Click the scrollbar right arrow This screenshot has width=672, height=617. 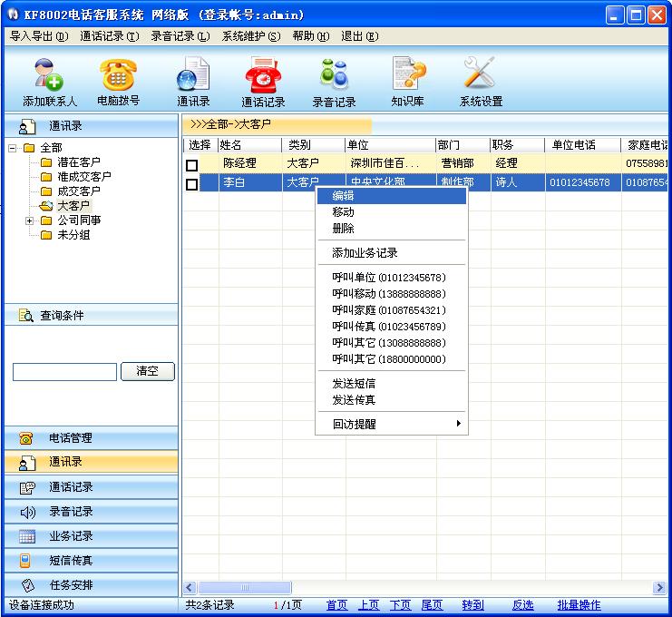tap(658, 587)
